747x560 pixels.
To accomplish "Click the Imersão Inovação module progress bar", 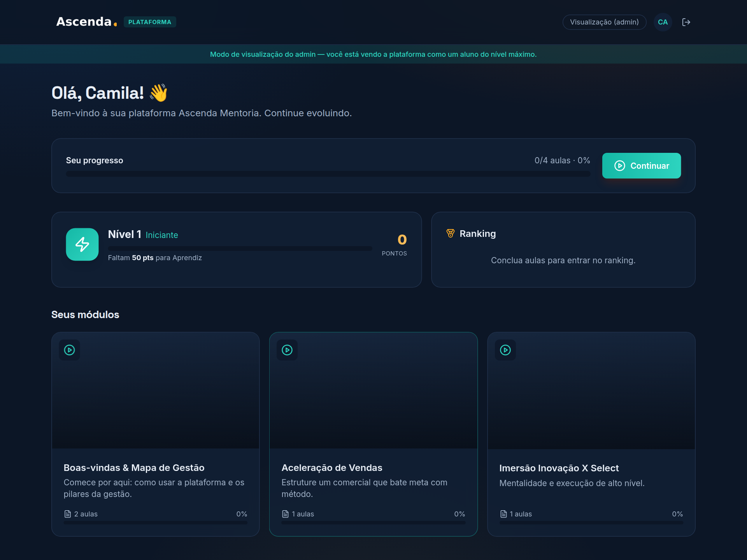I will click(591, 523).
